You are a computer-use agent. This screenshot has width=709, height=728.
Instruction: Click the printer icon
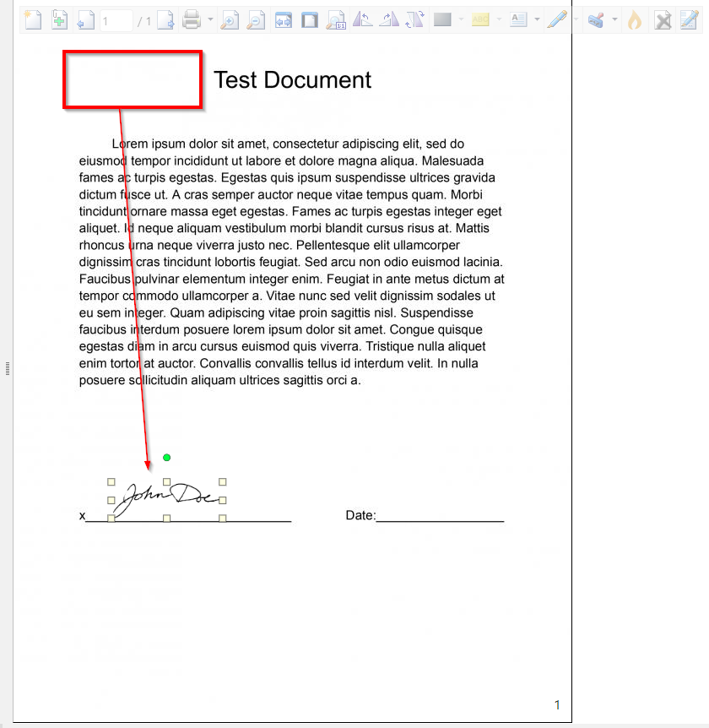tap(192, 20)
